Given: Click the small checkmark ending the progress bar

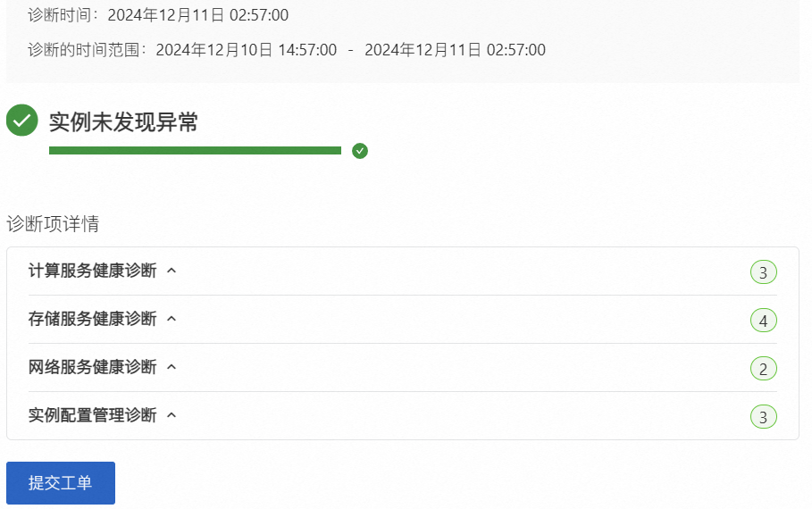Looking at the screenshot, I should (x=360, y=151).
